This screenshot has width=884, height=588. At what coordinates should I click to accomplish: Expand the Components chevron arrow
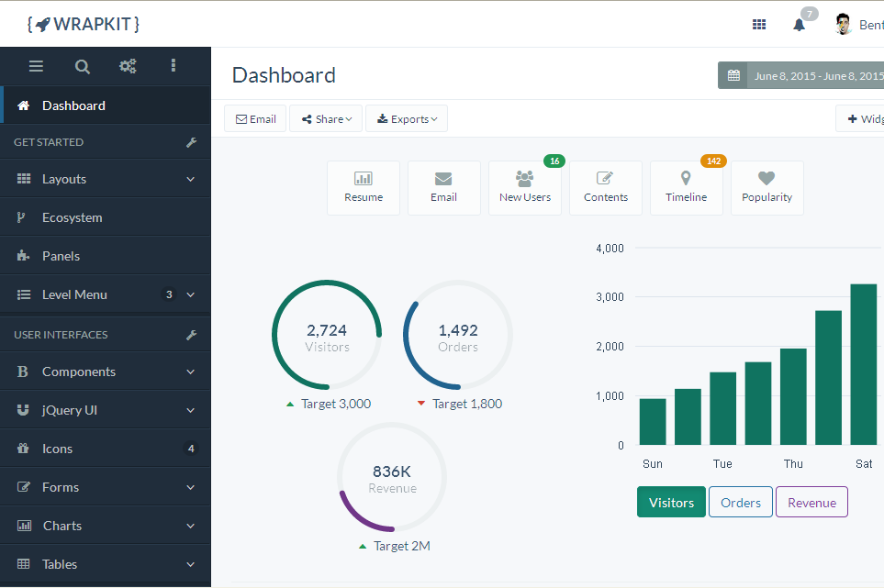point(191,372)
